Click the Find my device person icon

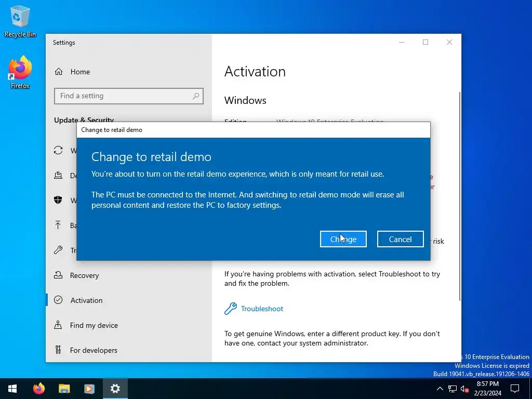click(58, 325)
